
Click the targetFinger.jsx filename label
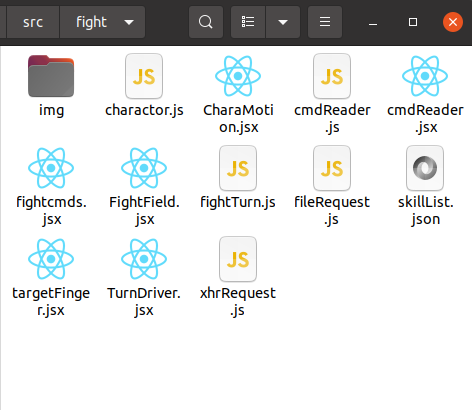click(x=51, y=302)
